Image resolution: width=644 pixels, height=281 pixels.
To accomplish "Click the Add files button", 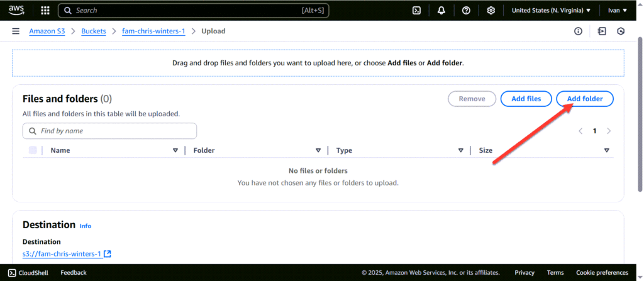I will pos(526,99).
